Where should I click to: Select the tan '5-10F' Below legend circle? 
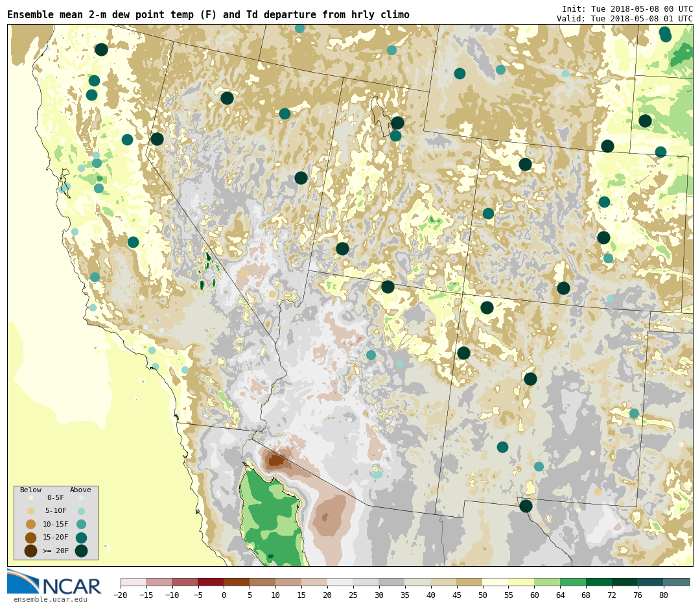pos(30,511)
